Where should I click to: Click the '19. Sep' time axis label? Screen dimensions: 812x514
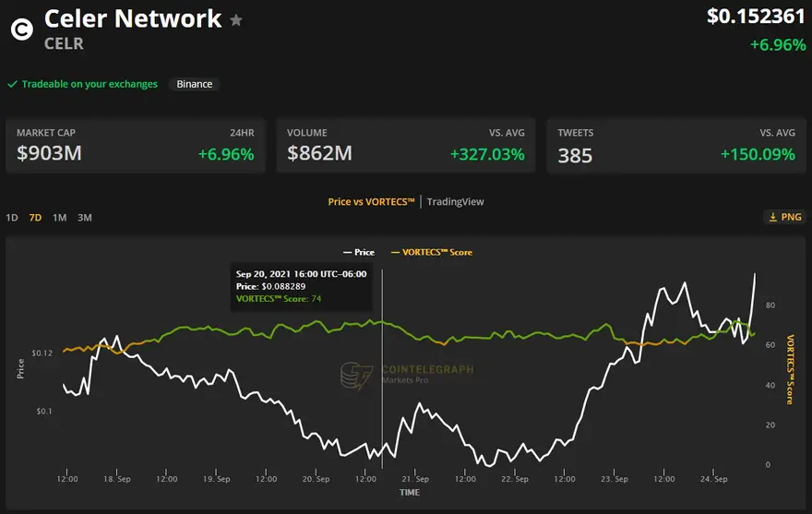[217, 479]
